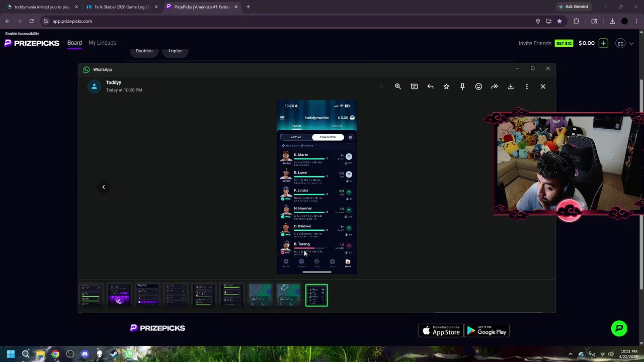Open Chrome downloads icon
Image resolution: width=644 pixels, height=362 pixels.
(612, 21)
